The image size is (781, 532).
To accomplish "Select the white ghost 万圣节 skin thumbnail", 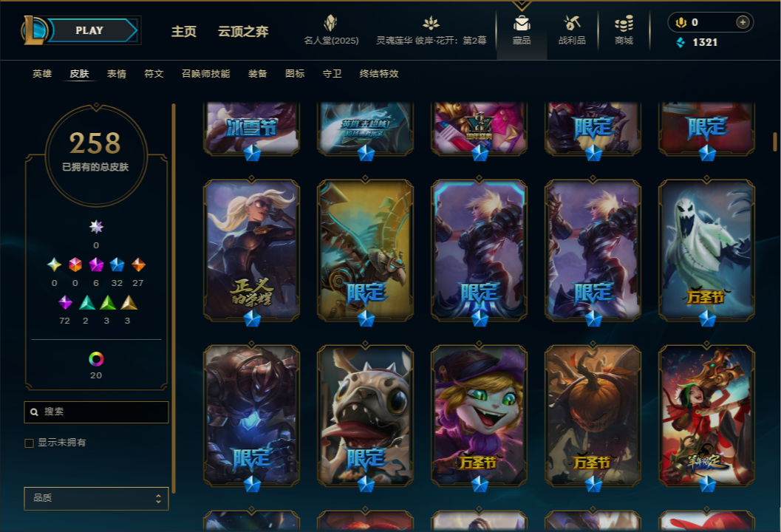I will [x=706, y=250].
